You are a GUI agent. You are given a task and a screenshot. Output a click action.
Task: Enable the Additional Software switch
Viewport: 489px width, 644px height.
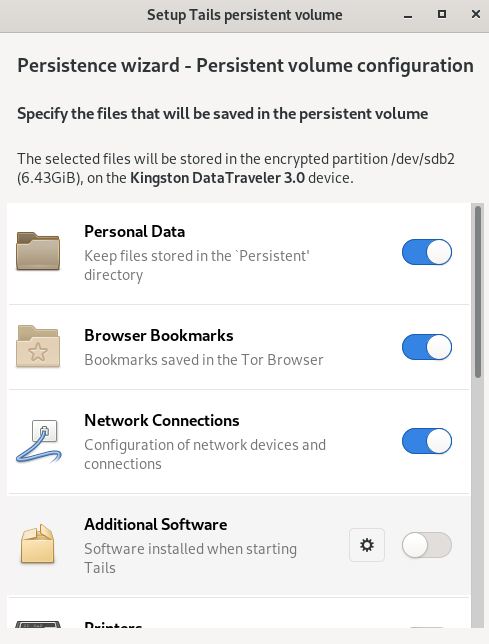coord(427,545)
